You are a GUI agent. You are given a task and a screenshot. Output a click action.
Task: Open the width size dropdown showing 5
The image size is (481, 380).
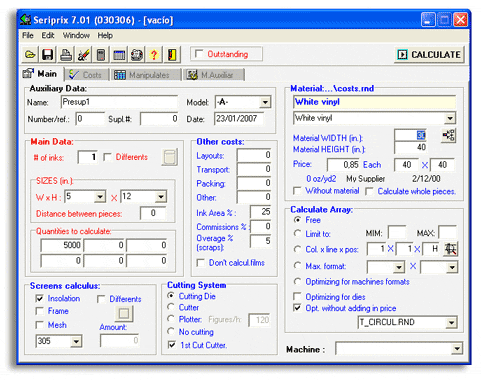pos(100,197)
